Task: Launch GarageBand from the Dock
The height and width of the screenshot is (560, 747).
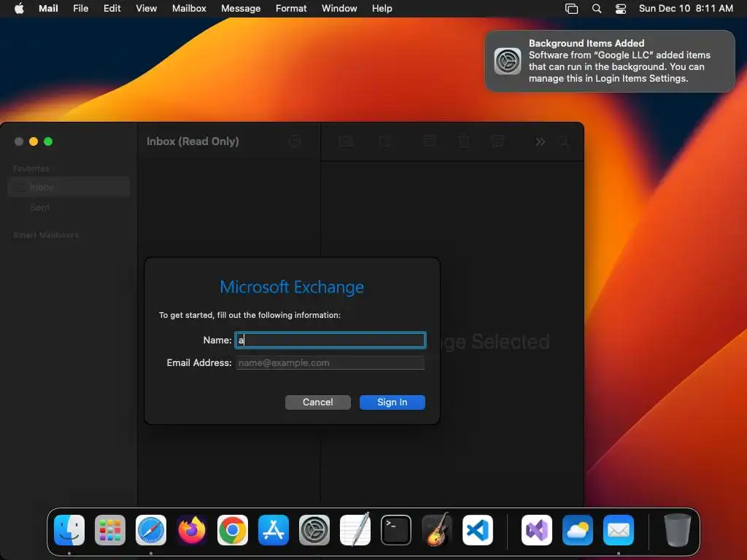Action: click(x=437, y=529)
